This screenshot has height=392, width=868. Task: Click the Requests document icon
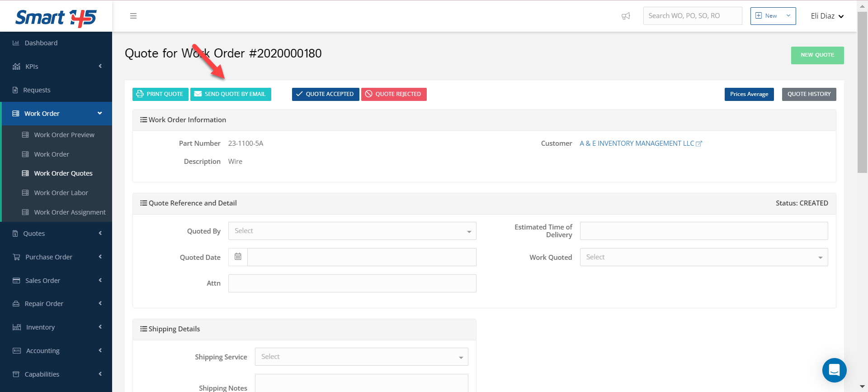pos(15,90)
